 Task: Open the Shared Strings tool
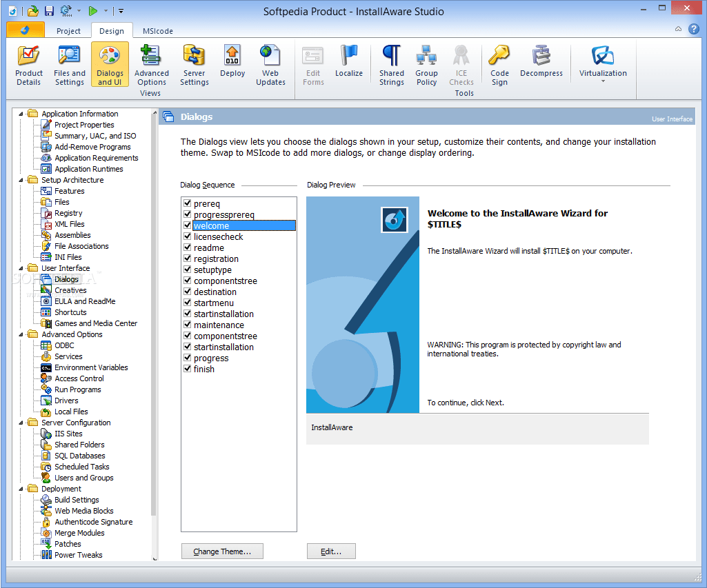pyautogui.click(x=391, y=65)
